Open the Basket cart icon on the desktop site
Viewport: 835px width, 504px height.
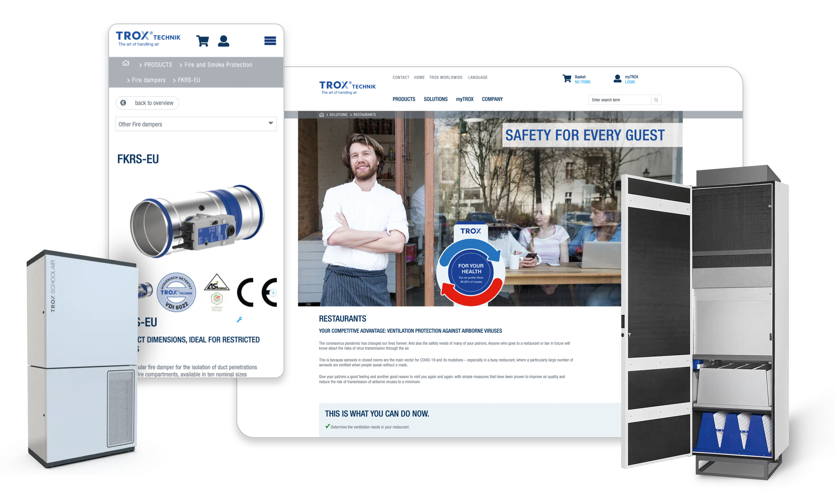click(x=567, y=79)
